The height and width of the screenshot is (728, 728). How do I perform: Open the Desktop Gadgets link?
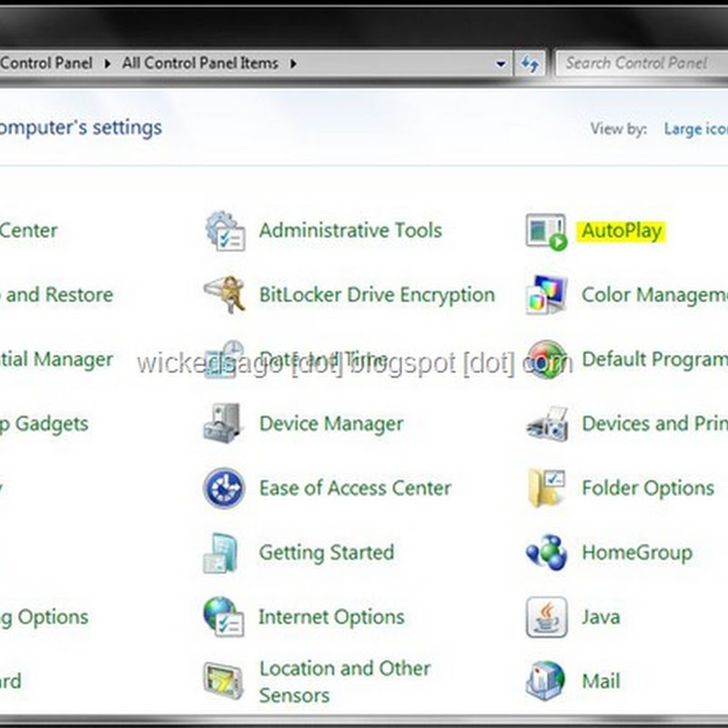pyautogui.click(x=44, y=424)
